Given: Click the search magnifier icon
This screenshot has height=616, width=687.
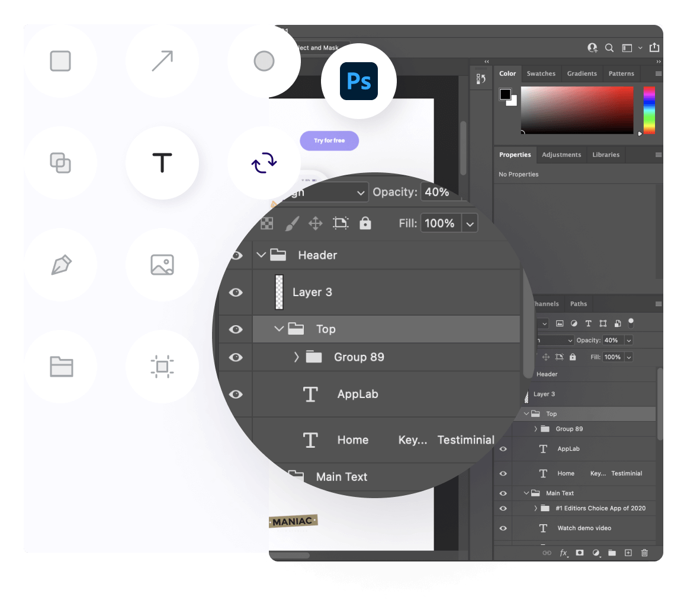Looking at the screenshot, I should click(x=609, y=48).
